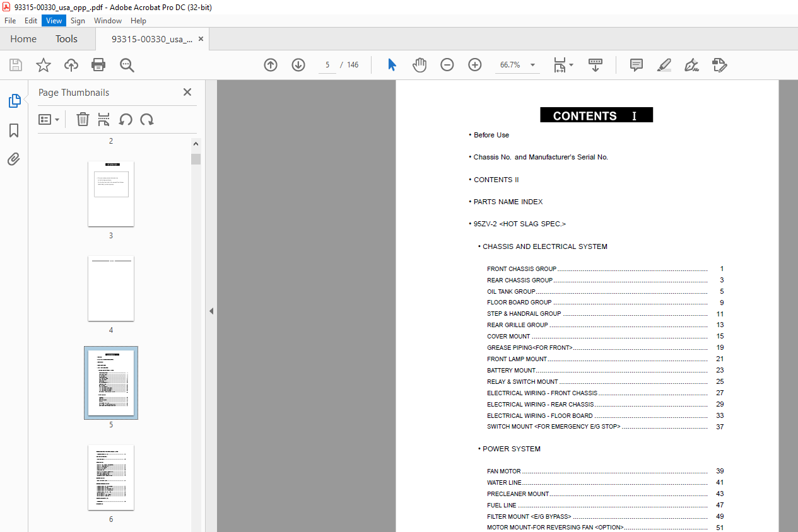The height and width of the screenshot is (532, 798).
Task: Open the View menu
Action: (54, 21)
